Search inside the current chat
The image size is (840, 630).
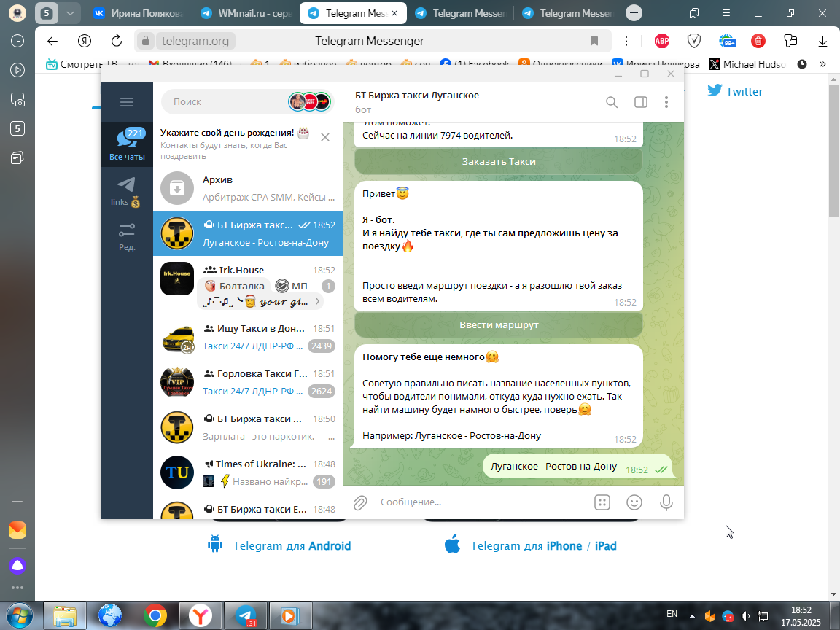tap(612, 102)
